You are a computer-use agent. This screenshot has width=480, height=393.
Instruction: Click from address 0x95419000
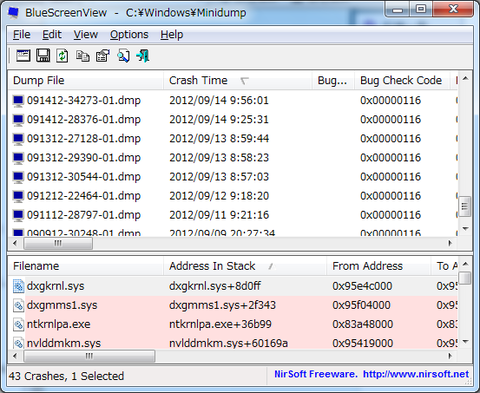(362, 343)
